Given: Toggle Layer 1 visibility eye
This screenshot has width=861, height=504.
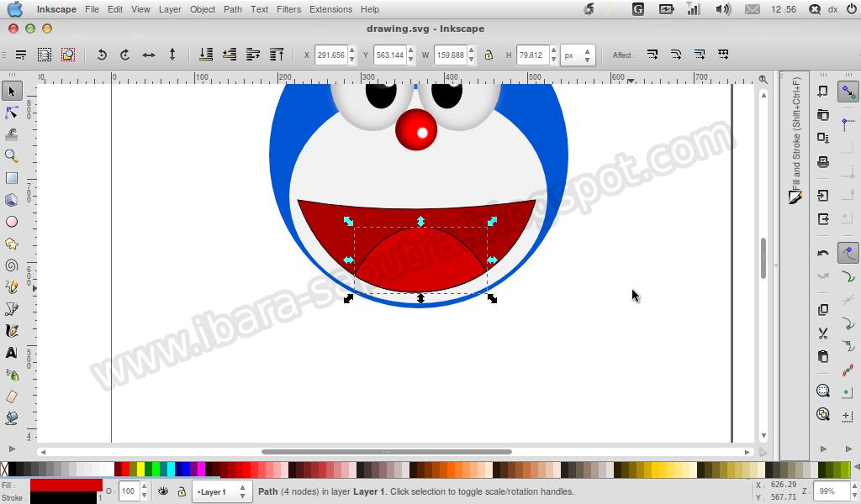Looking at the screenshot, I should [163, 491].
